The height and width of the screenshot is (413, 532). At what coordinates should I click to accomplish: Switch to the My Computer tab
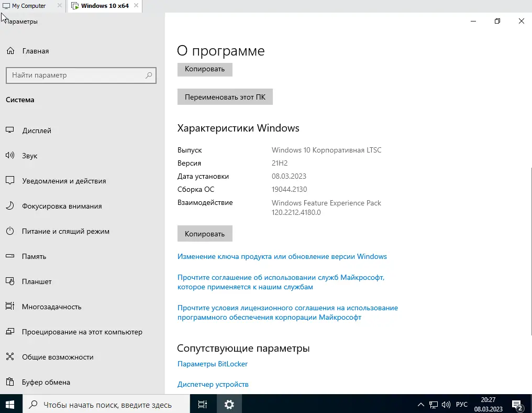29,6
